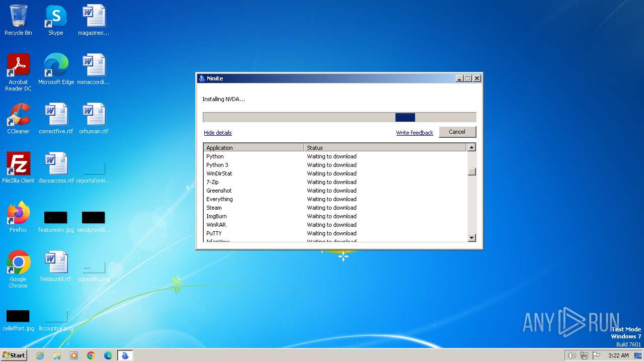Select the WinRAR row

336,225
